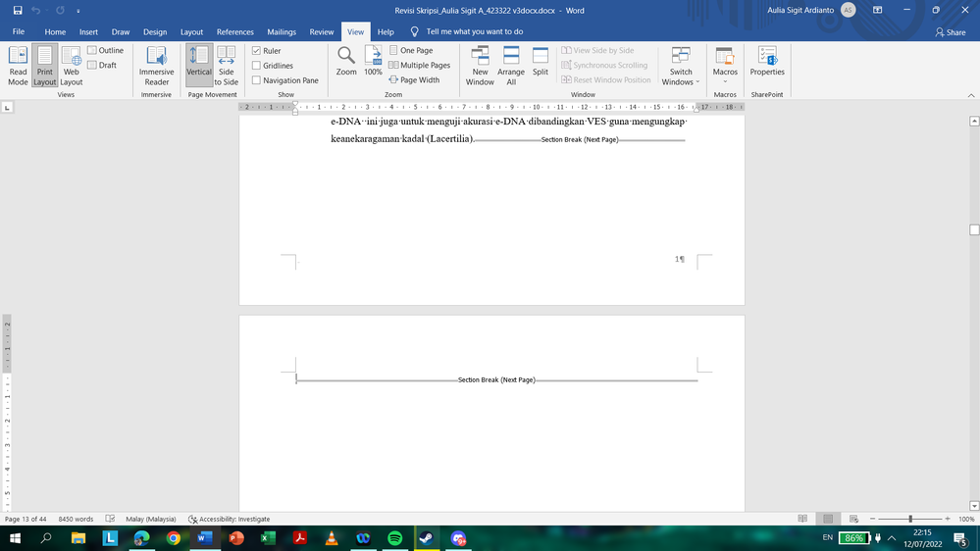The image size is (980, 551).
Task: Choose Side to Side page movement
Action: [x=227, y=66]
